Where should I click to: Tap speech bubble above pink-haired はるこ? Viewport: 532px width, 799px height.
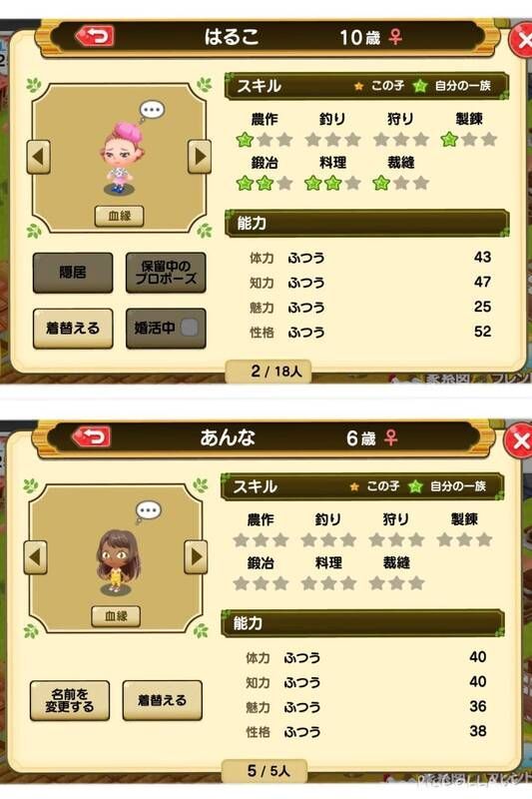coord(152,111)
